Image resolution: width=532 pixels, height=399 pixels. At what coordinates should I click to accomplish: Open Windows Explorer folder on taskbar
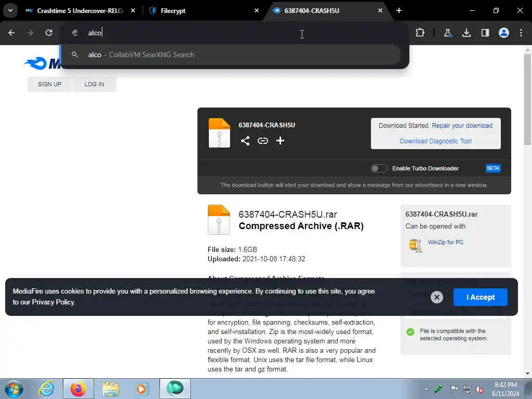tap(111, 389)
